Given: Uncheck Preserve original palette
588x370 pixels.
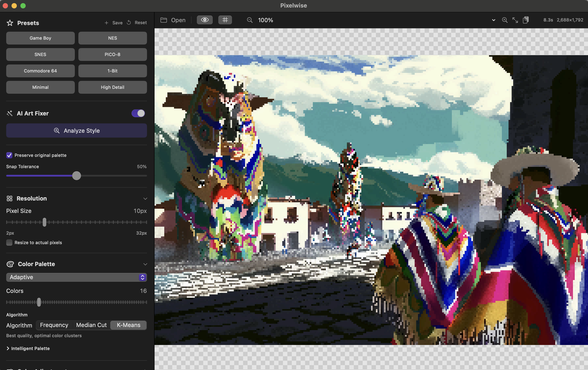Looking at the screenshot, I should point(9,155).
